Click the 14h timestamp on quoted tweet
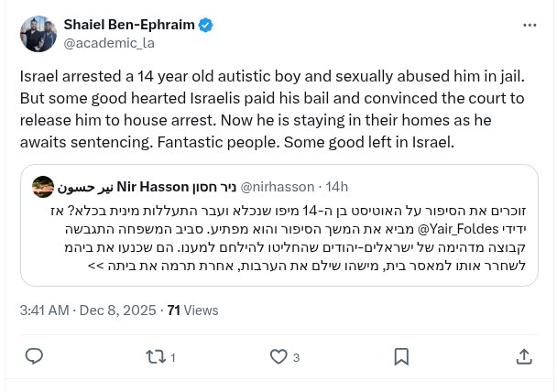The image size is (557, 392). tap(336, 187)
